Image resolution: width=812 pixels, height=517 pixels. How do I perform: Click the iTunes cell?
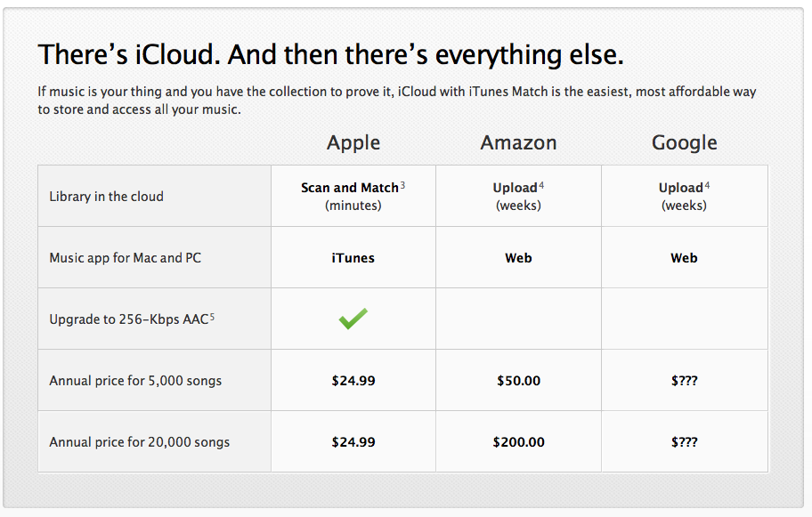353,258
